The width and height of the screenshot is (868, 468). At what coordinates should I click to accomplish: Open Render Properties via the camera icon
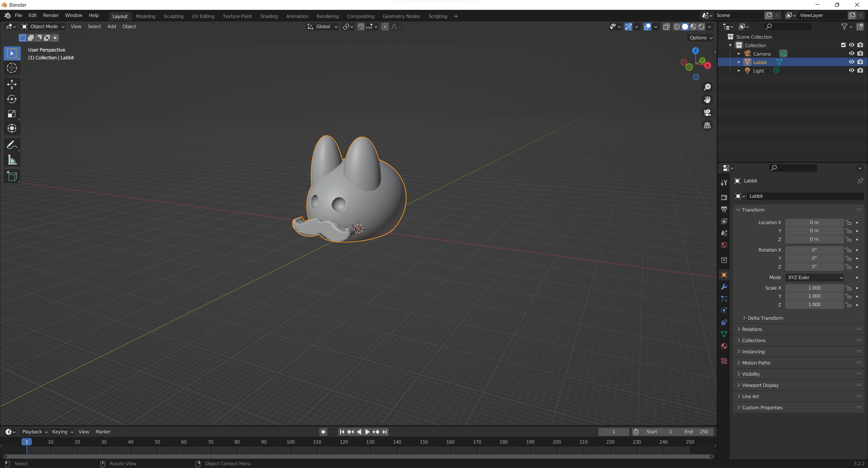(724, 197)
